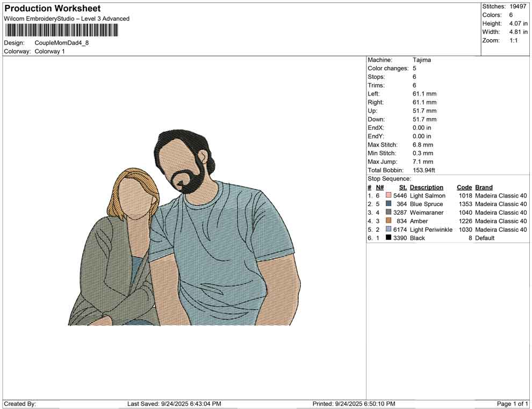Screen dimensions: 532x409
Task: Select the 'Colorway 1' value
Action: point(49,52)
